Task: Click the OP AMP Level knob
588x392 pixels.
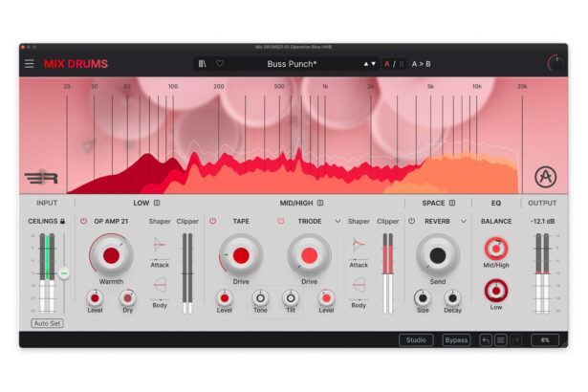Action: pyautogui.click(x=95, y=298)
